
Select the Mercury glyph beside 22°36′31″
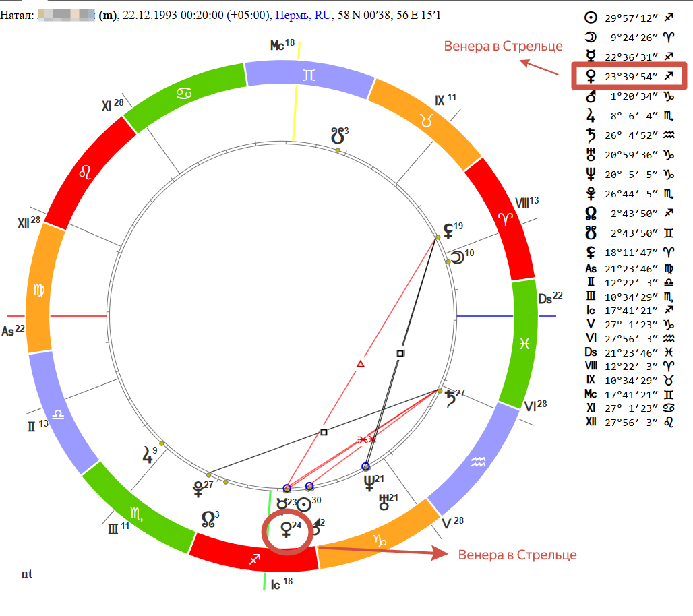[x=591, y=56]
